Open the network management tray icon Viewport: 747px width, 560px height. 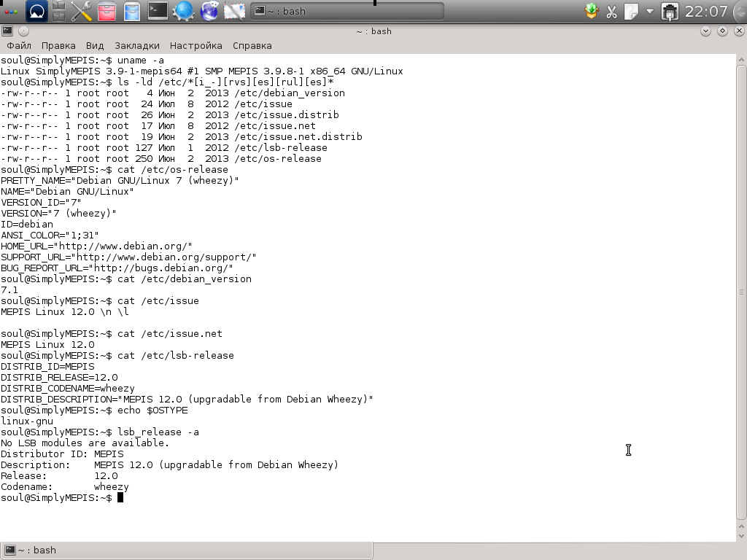tap(670, 11)
